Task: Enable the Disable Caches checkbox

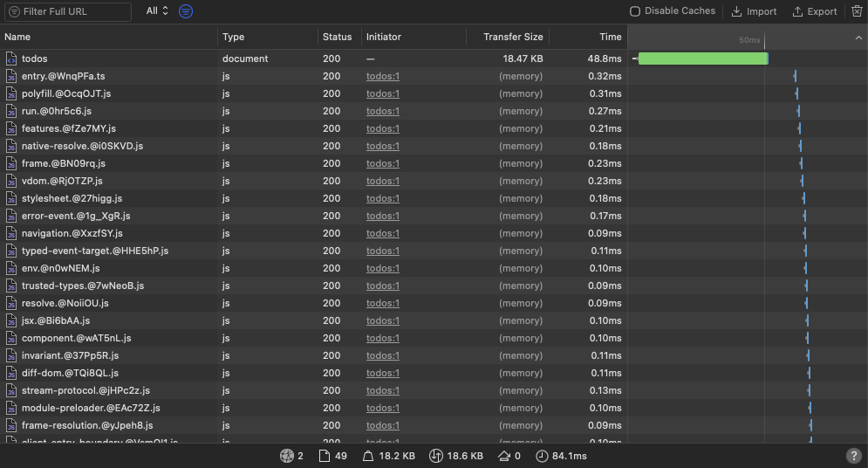Action: pyautogui.click(x=635, y=11)
